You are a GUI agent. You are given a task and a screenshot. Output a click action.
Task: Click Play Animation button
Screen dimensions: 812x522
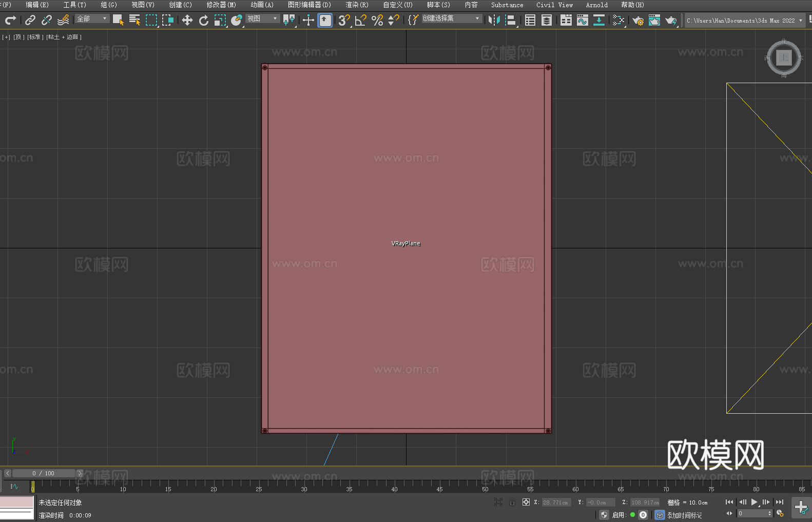click(x=754, y=502)
